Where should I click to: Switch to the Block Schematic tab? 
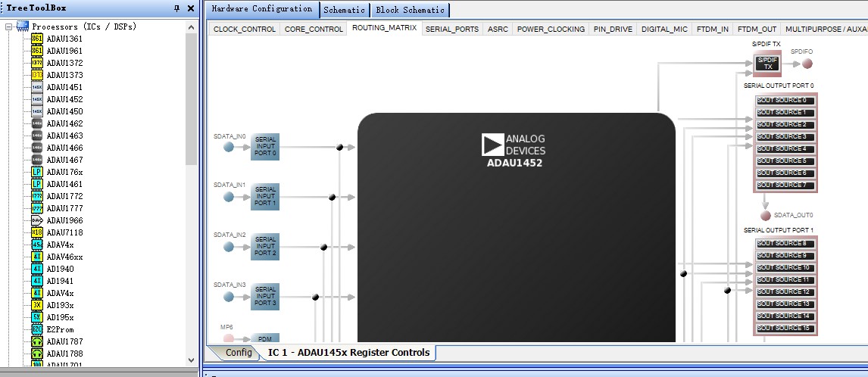pyautogui.click(x=411, y=10)
